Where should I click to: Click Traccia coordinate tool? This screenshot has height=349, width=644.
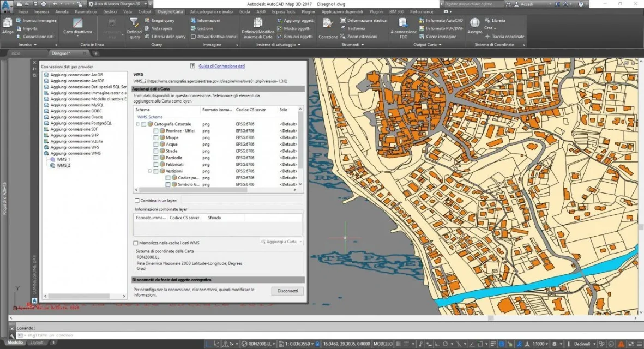tap(505, 37)
